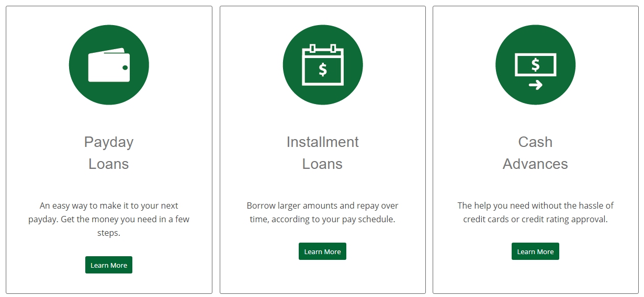Click the word "Advances" in the right card
This screenshot has height=297, width=644.
coord(536,164)
